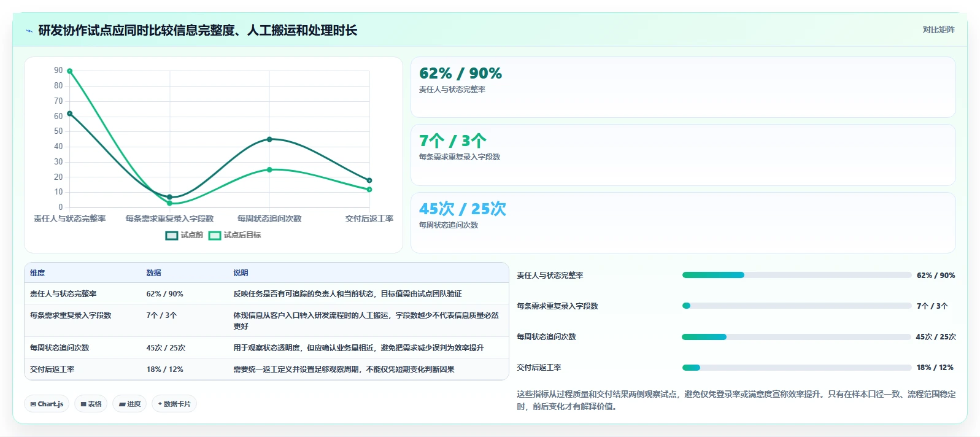Select the 每条需求重复录入字段数 table row name

[x=71, y=315]
